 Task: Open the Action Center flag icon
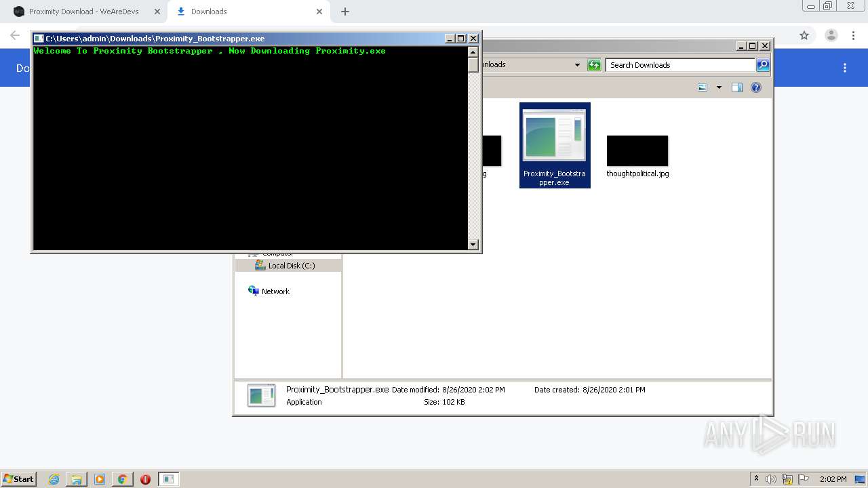(x=804, y=479)
